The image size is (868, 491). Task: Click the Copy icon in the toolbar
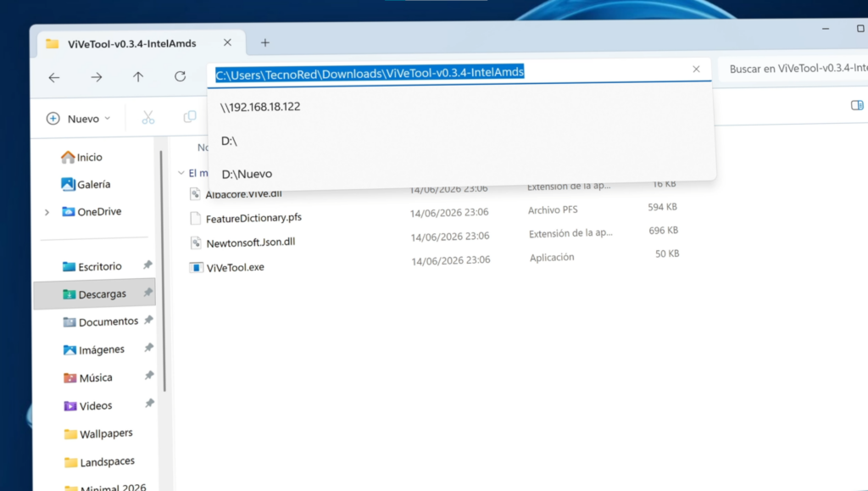[x=190, y=117]
